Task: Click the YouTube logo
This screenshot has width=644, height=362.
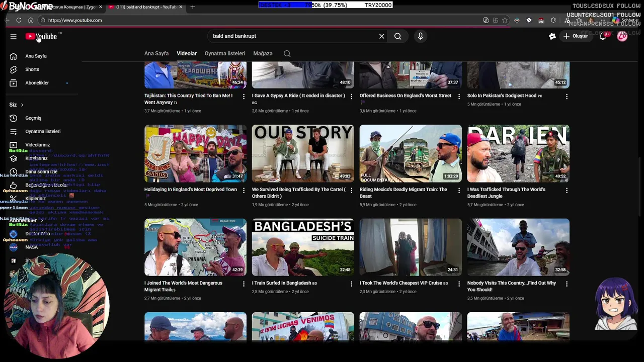Action: point(41,36)
